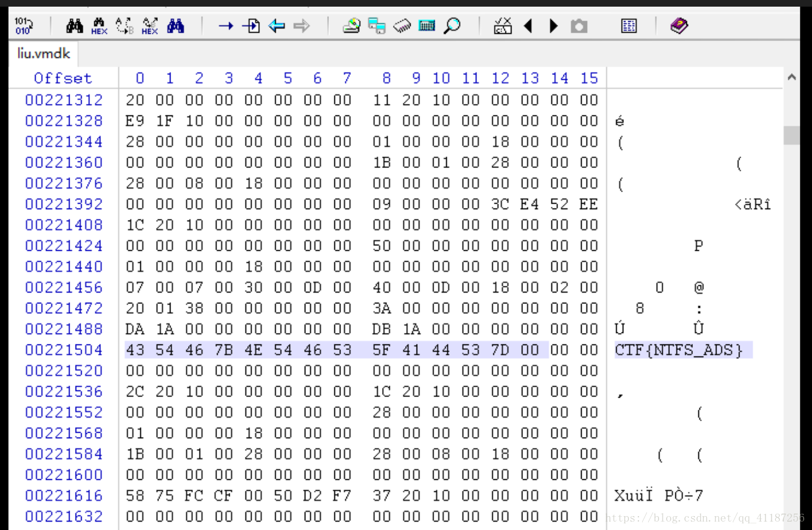Select offset 00221584 row label
Screen dimensions: 812x530
pos(64,454)
